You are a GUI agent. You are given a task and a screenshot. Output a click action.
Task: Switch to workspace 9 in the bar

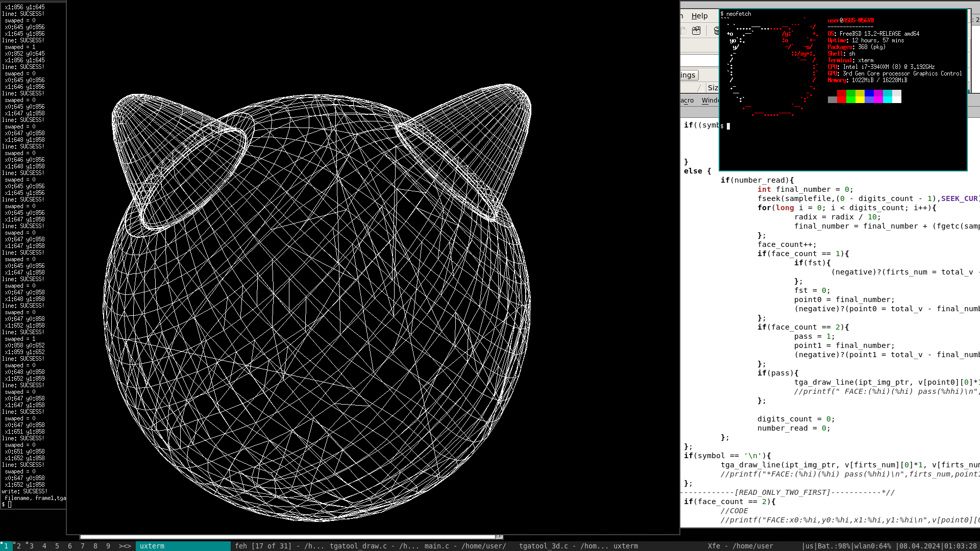108,546
